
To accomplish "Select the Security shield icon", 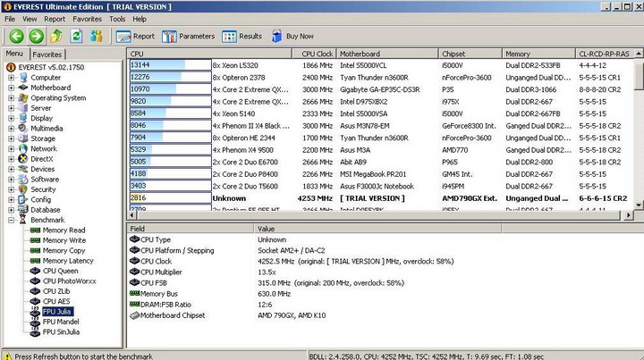I will click(x=23, y=189).
